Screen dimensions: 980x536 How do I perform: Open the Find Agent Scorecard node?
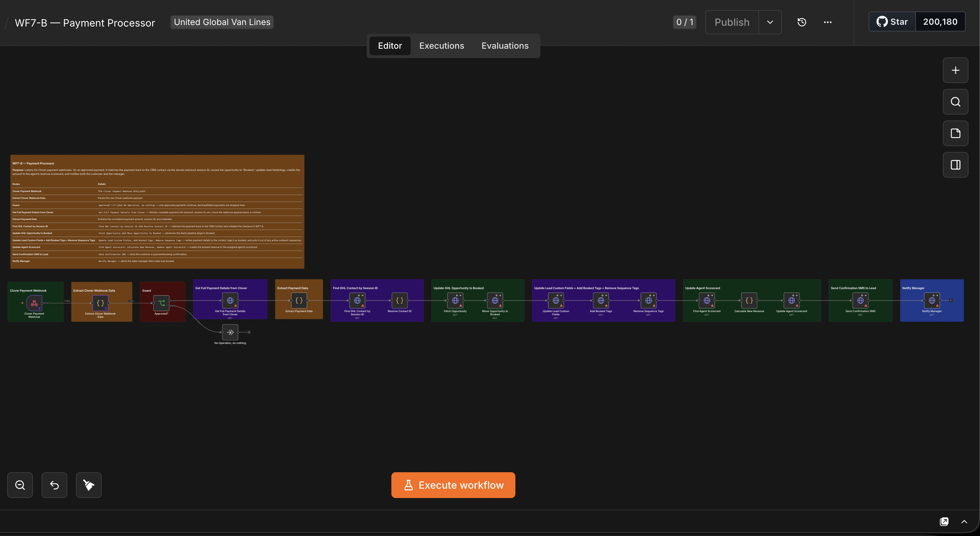tap(707, 301)
